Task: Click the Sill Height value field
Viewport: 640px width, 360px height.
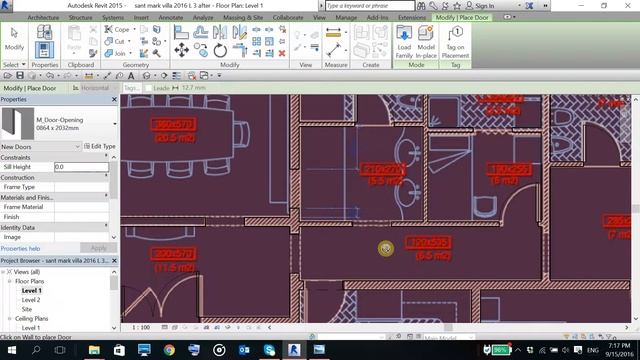Action: point(81,167)
